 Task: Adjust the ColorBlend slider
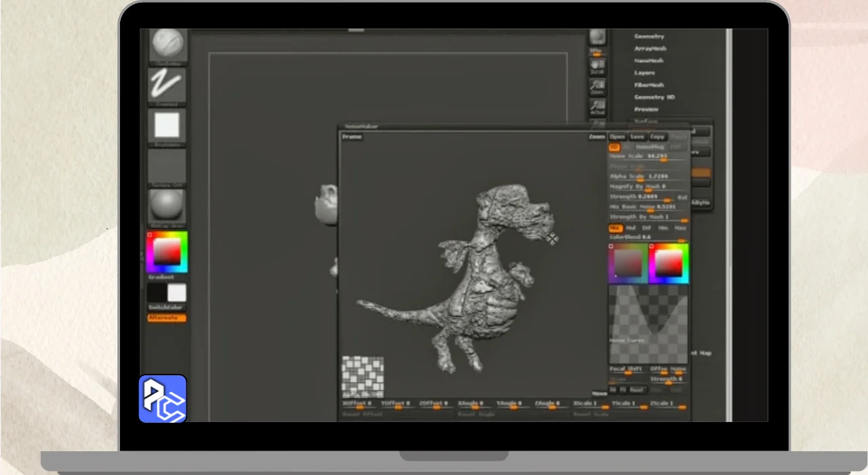pyautogui.click(x=648, y=237)
